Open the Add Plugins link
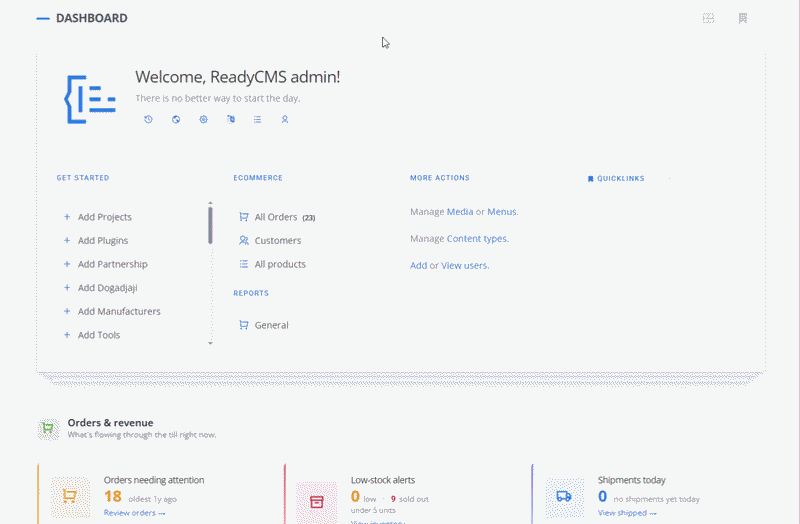 103,240
